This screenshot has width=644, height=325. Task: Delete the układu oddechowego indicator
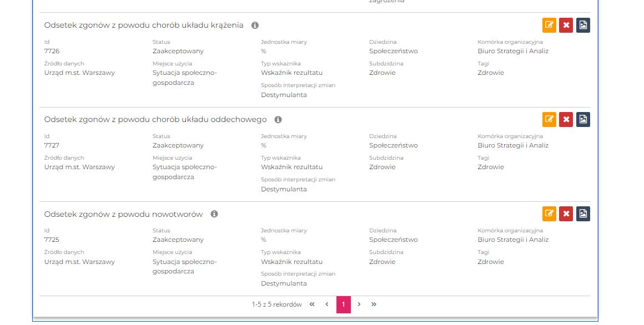coord(566,119)
